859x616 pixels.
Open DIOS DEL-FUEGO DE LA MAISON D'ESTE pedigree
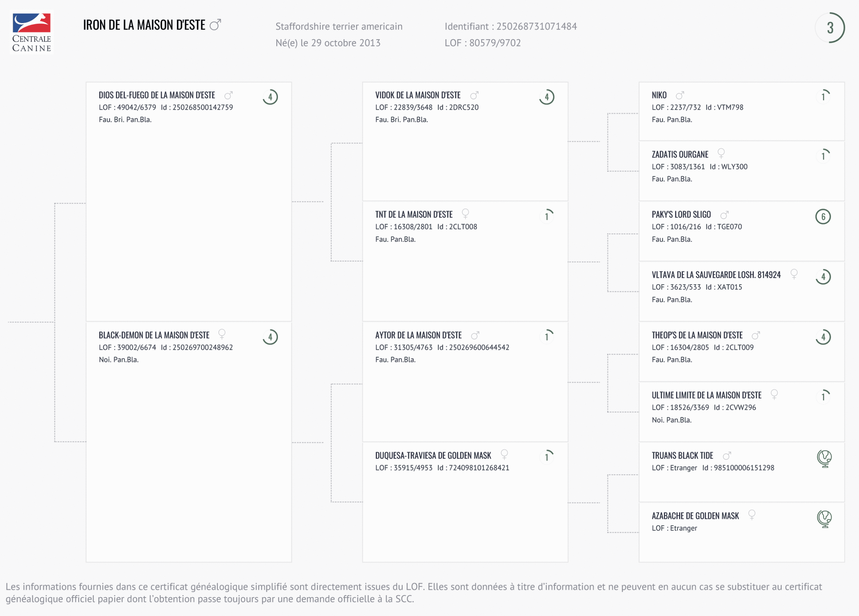point(157,95)
